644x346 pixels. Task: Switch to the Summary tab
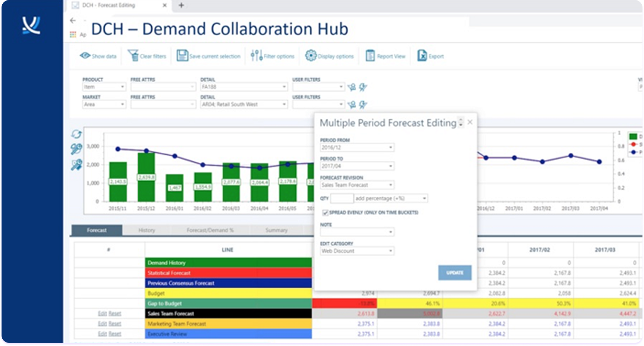pos(276,230)
